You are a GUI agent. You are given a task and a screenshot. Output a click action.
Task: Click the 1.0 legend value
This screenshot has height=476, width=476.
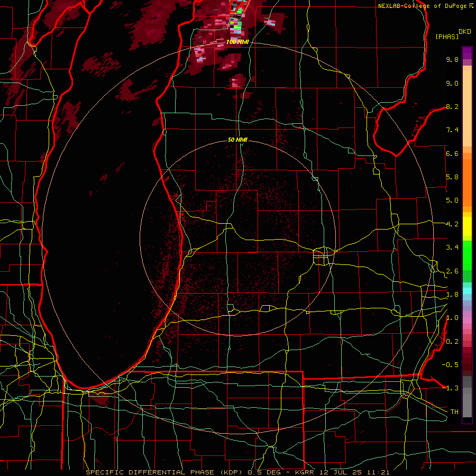(x=452, y=318)
